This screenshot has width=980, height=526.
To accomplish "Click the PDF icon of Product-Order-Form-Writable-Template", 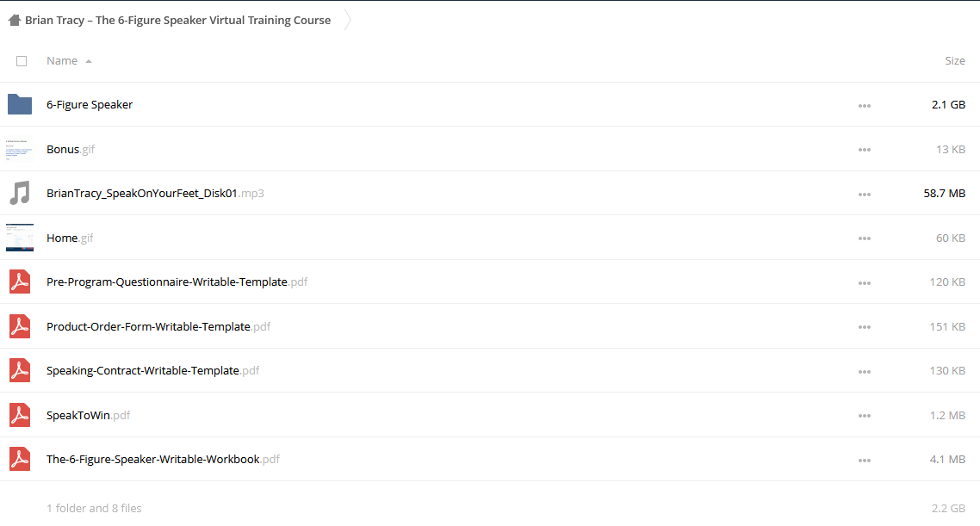I will (20, 326).
